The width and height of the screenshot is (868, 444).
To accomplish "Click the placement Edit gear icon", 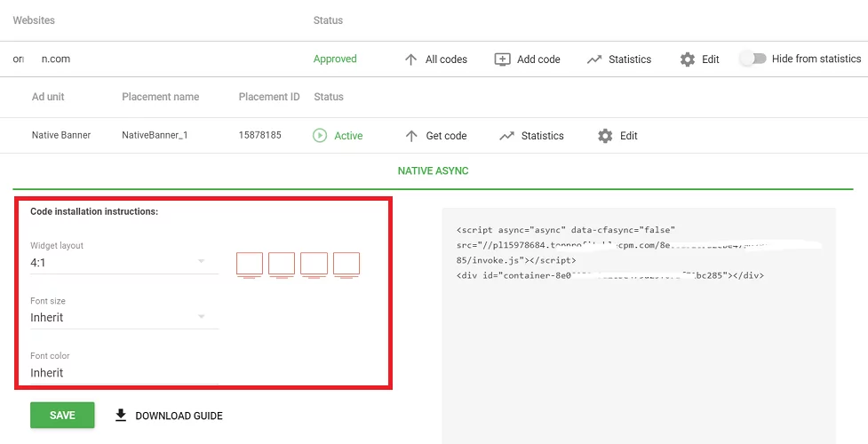I will 605,136.
